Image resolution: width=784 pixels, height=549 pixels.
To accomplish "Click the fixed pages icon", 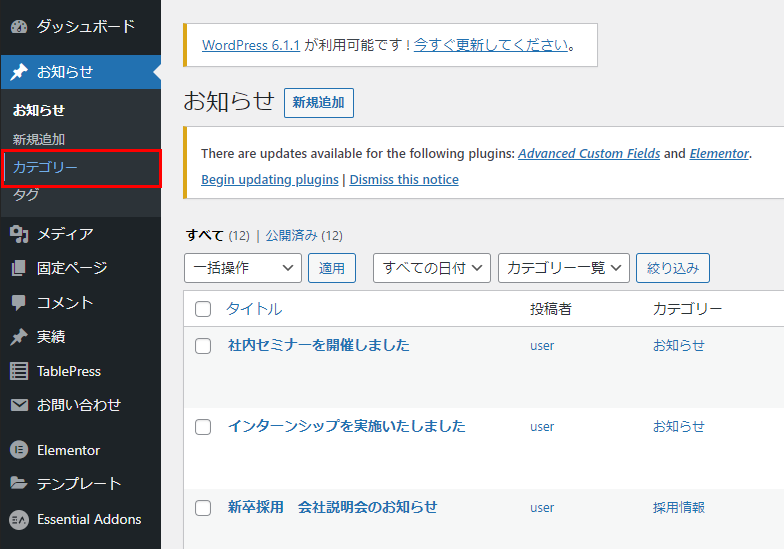I will coord(18,268).
